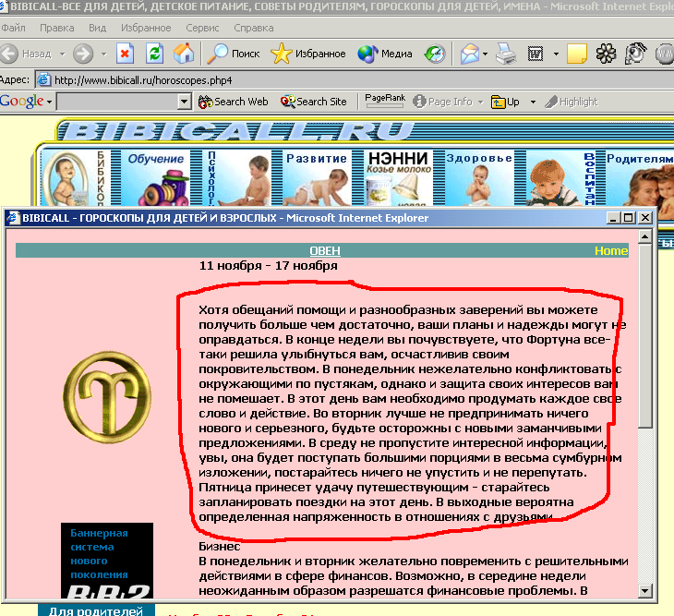
Task: Open Favorites (Избранное) star button
Action: 308,54
